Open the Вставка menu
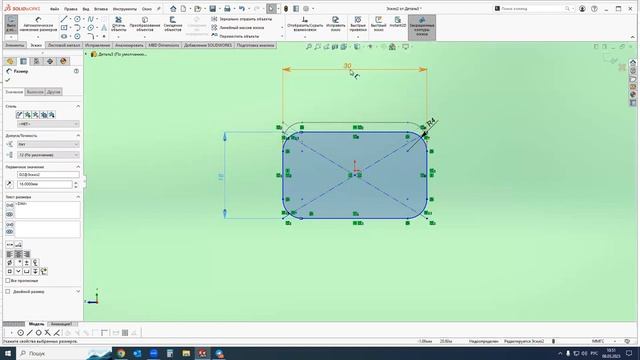 pos(101,9)
